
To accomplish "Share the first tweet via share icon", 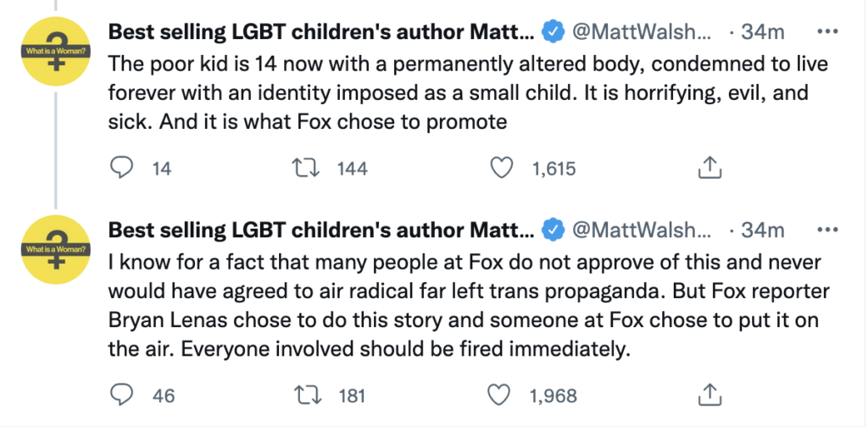I will click(x=708, y=168).
